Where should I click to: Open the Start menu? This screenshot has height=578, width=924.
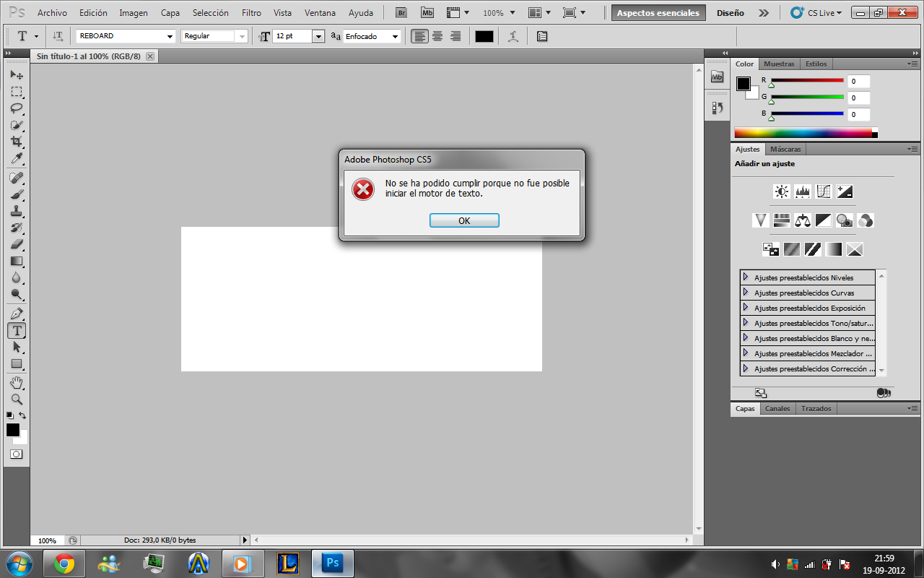pos(19,563)
